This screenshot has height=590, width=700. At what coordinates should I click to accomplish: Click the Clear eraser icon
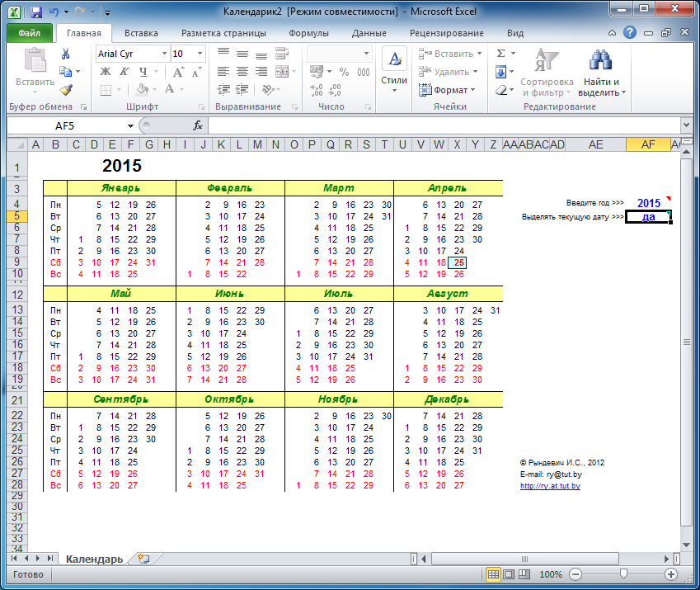click(x=501, y=90)
